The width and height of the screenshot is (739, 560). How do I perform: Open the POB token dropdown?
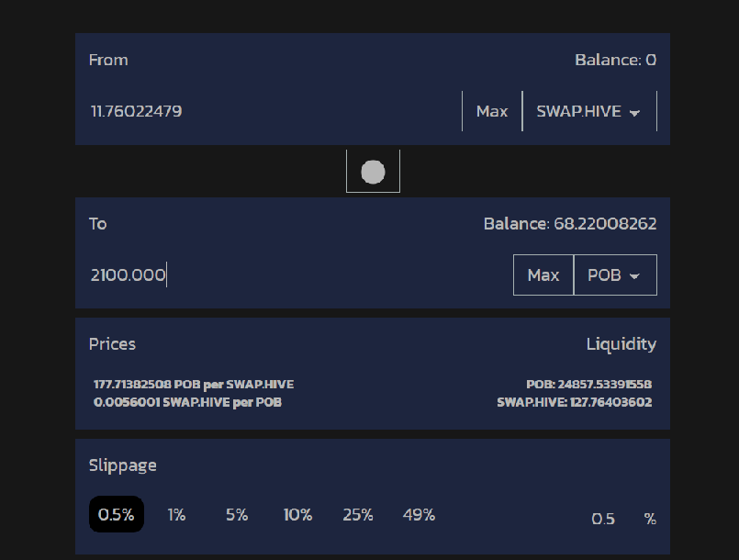click(x=615, y=274)
